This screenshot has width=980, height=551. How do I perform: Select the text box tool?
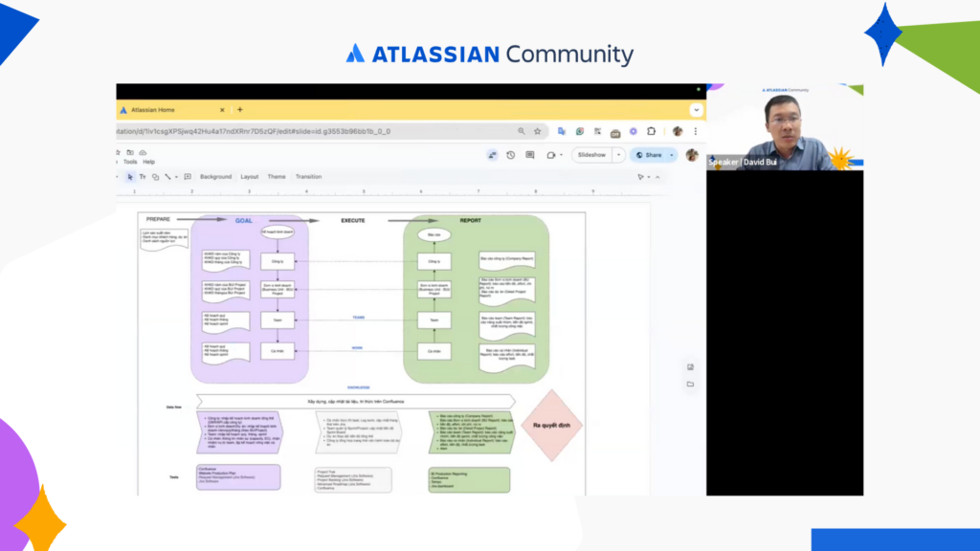tap(143, 177)
